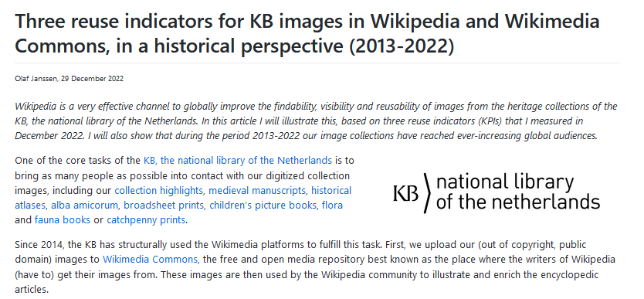Open the flora link

pos(332,206)
